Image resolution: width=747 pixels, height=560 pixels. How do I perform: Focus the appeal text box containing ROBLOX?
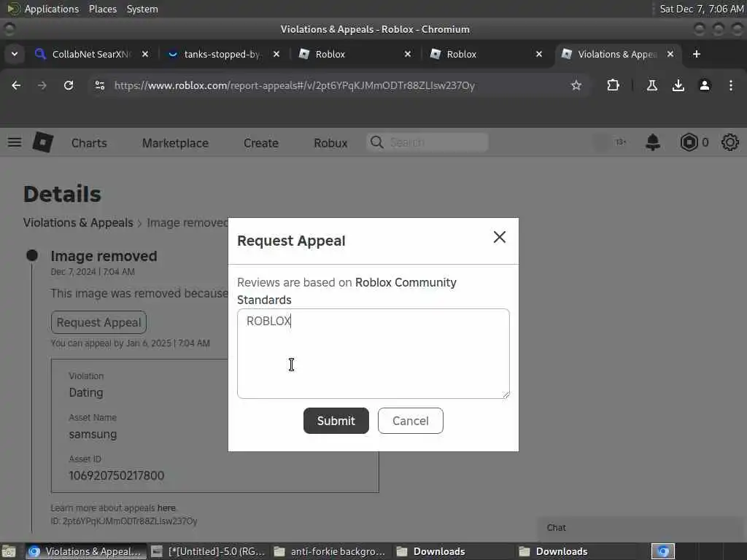pos(373,354)
